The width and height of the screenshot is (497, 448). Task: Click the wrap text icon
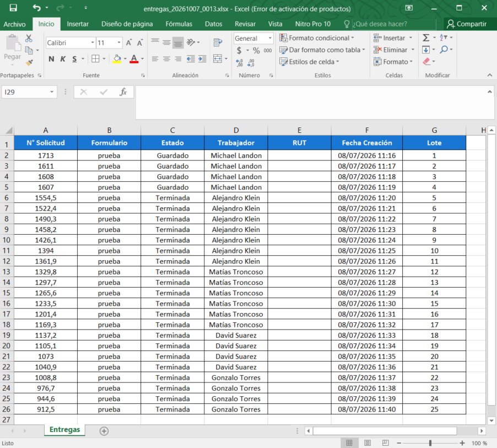218,42
